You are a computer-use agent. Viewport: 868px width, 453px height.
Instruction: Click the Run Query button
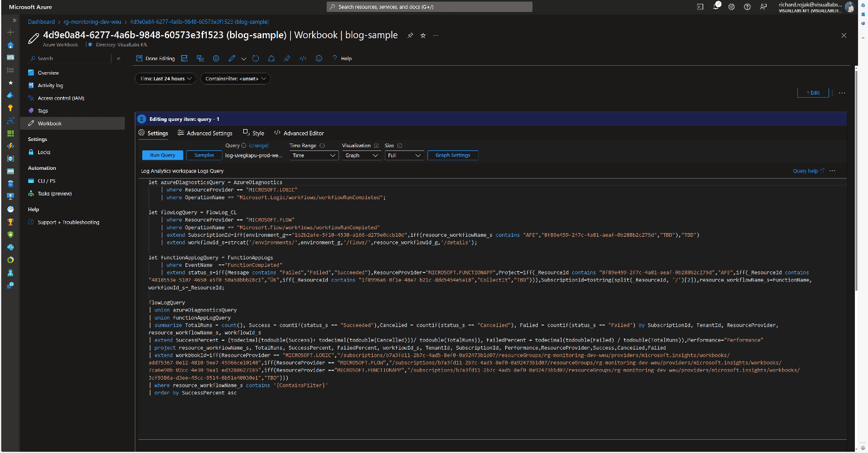coord(162,155)
